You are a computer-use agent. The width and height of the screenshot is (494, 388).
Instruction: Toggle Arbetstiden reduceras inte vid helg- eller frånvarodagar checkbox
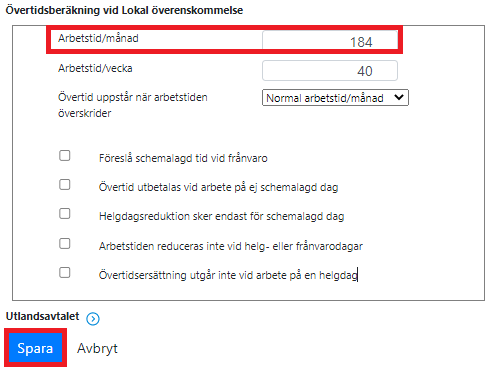(65, 244)
